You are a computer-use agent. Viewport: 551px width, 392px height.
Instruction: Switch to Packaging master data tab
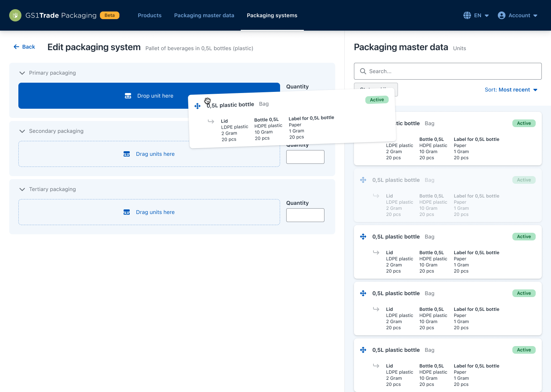(204, 15)
